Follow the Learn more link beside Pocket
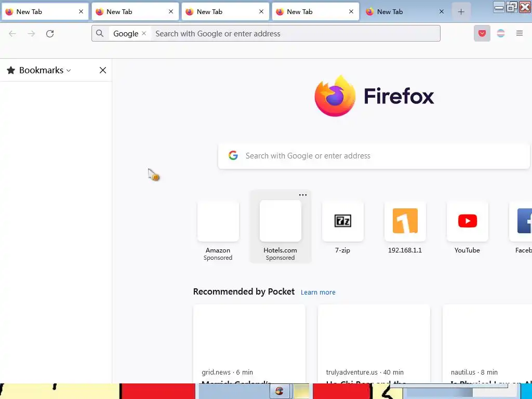Viewport: 532px width, 399px height. tap(318, 292)
